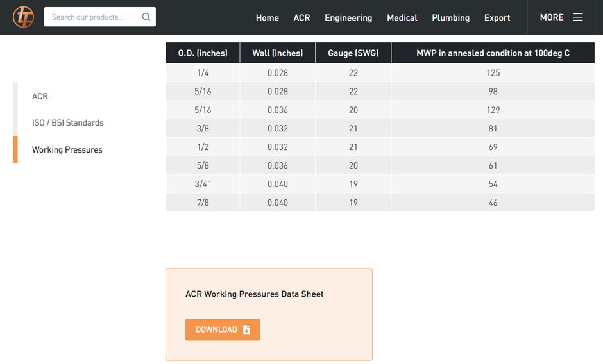Click the download file icon
This screenshot has width=603, height=364.
[x=246, y=330]
